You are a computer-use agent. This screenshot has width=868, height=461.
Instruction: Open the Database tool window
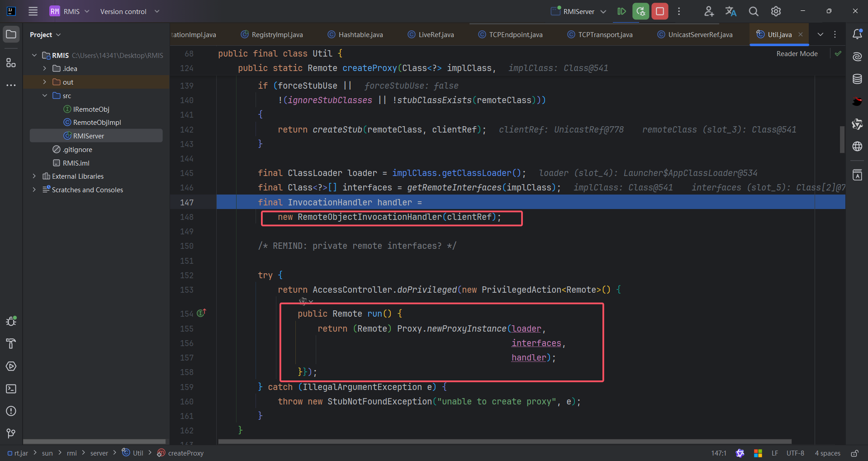click(x=857, y=79)
